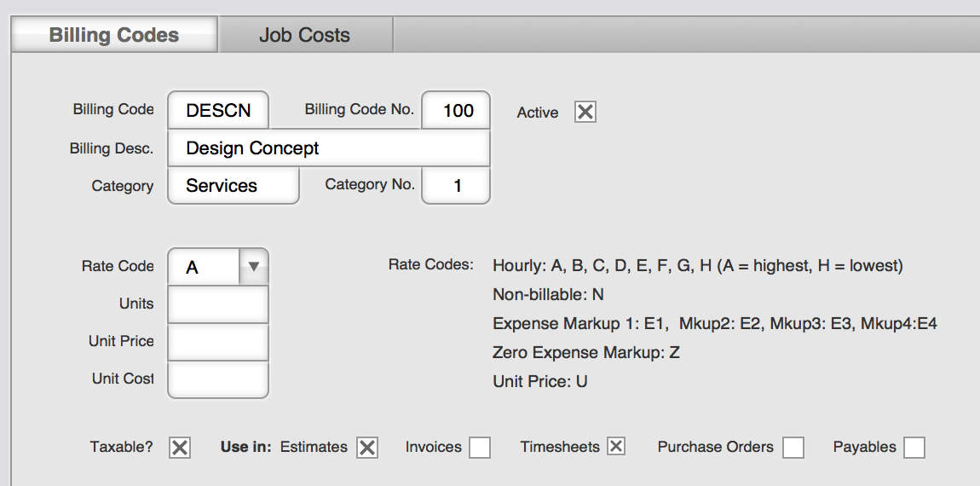This screenshot has height=486, width=980.
Task: Check the Purchase Orders checkbox
Action: click(793, 448)
